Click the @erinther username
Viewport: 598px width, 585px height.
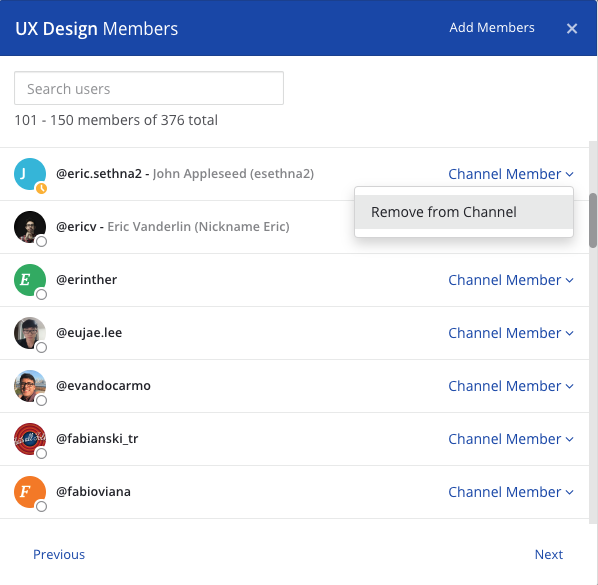point(87,280)
